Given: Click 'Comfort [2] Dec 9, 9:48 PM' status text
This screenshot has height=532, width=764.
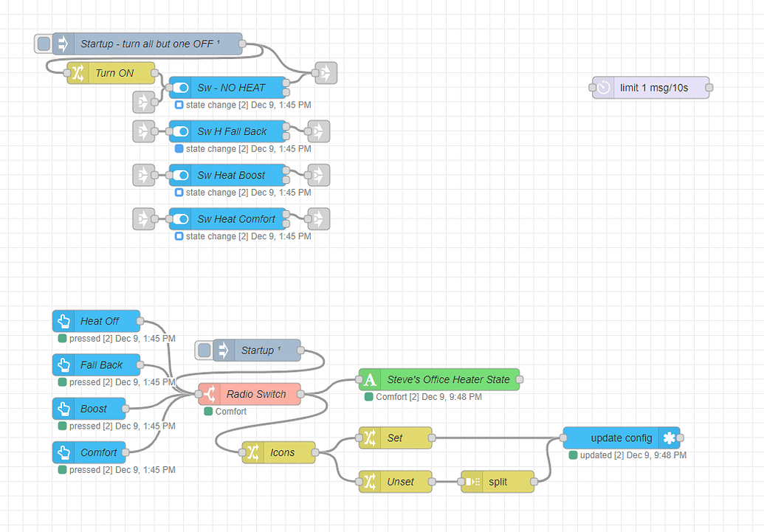Looking at the screenshot, I should pos(429,397).
